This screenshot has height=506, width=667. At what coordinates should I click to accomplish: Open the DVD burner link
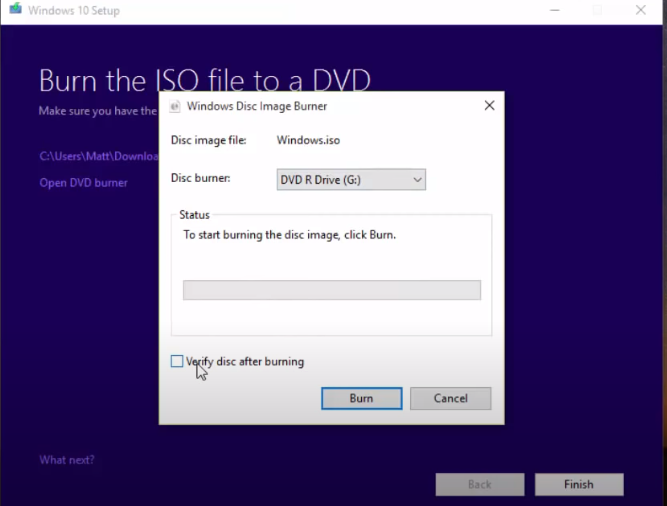[x=83, y=183]
